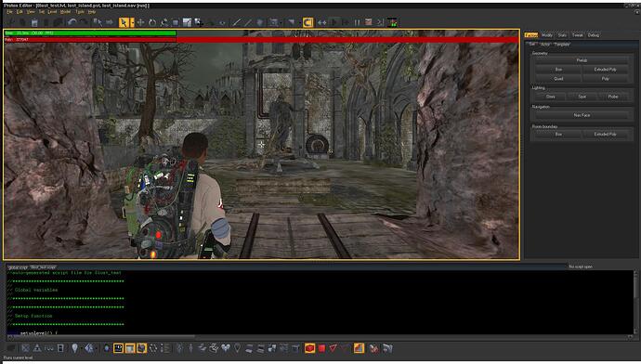Click the red Poly count bar
The image size is (641, 364).
tap(261, 40)
